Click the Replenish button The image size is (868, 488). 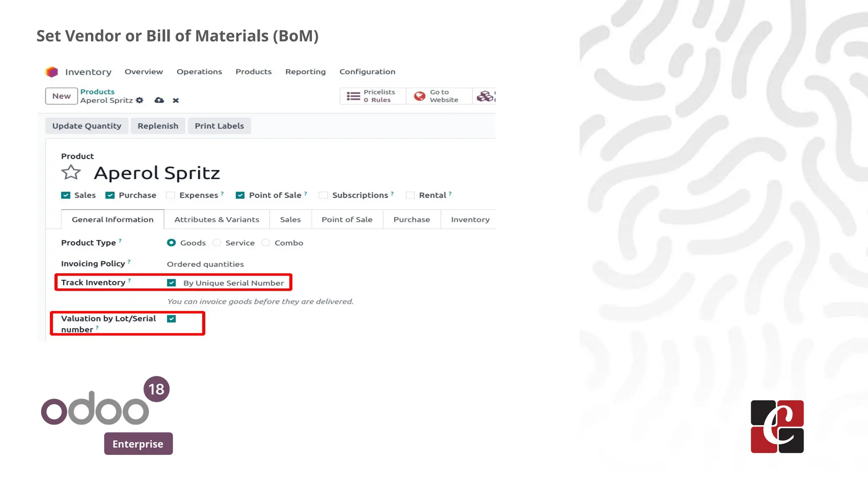[x=158, y=126]
